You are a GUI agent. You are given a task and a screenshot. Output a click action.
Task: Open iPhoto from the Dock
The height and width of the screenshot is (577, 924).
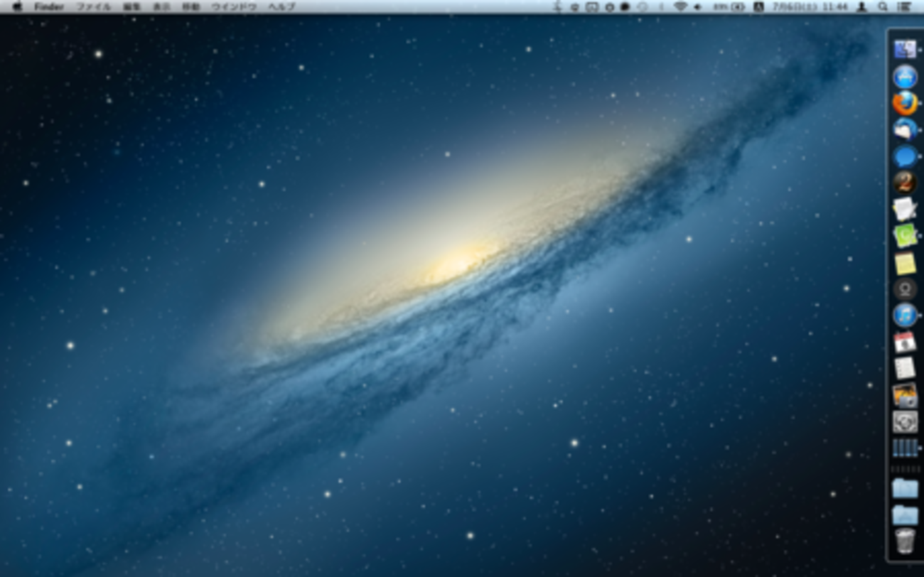[904, 395]
